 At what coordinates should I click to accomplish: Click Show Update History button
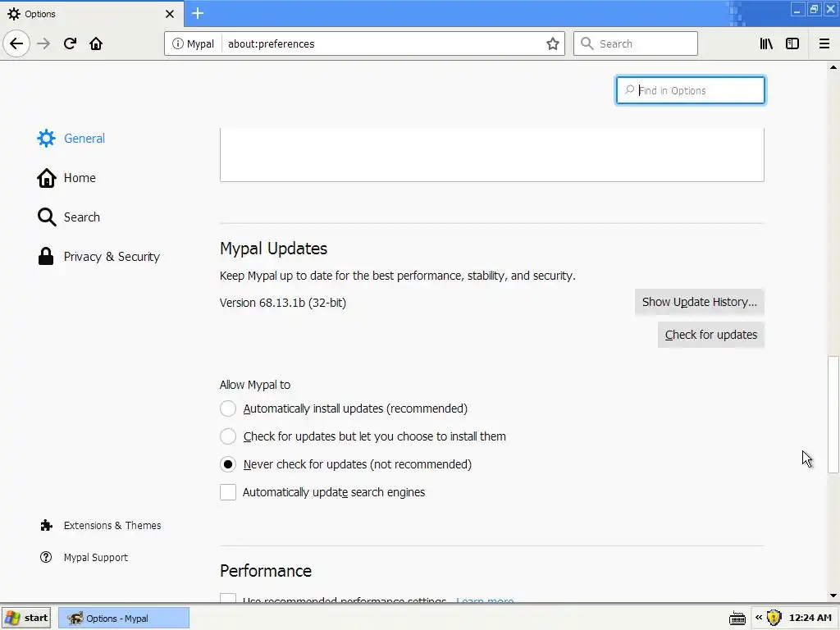click(699, 302)
